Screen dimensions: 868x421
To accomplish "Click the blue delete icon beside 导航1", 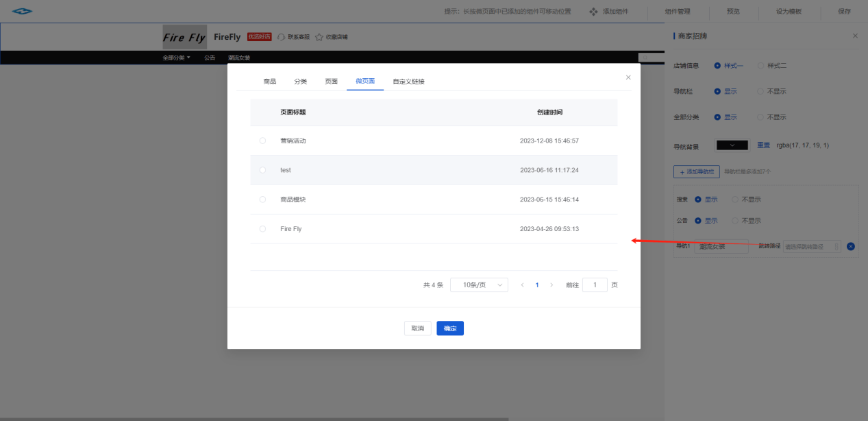I will pos(850,246).
